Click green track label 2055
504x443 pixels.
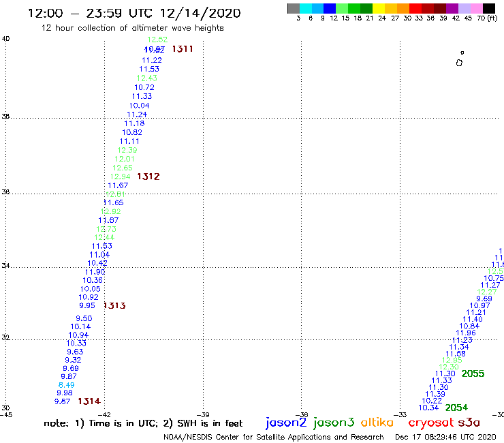click(x=473, y=373)
